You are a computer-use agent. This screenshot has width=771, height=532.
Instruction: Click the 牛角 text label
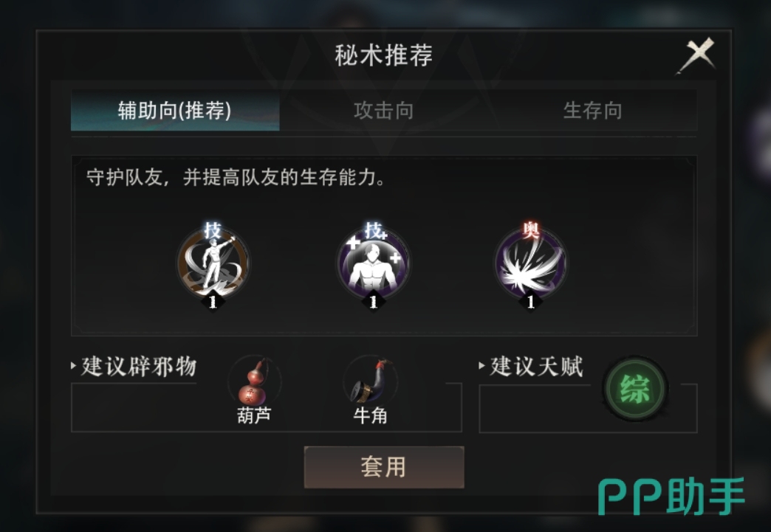(x=370, y=415)
